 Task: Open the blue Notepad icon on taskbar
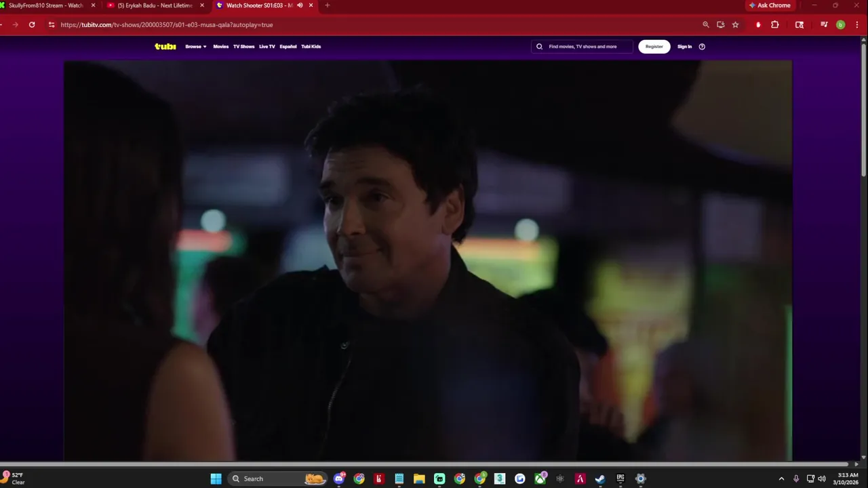[399, 479]
